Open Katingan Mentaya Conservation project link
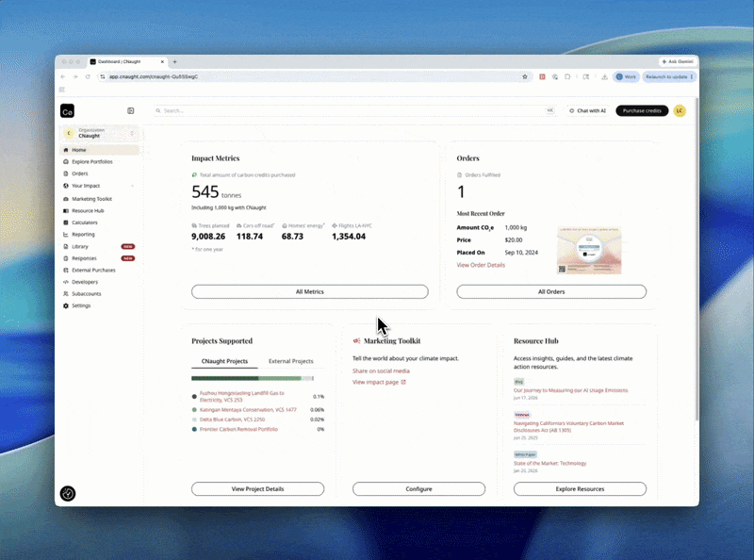 tap(248, 410)
